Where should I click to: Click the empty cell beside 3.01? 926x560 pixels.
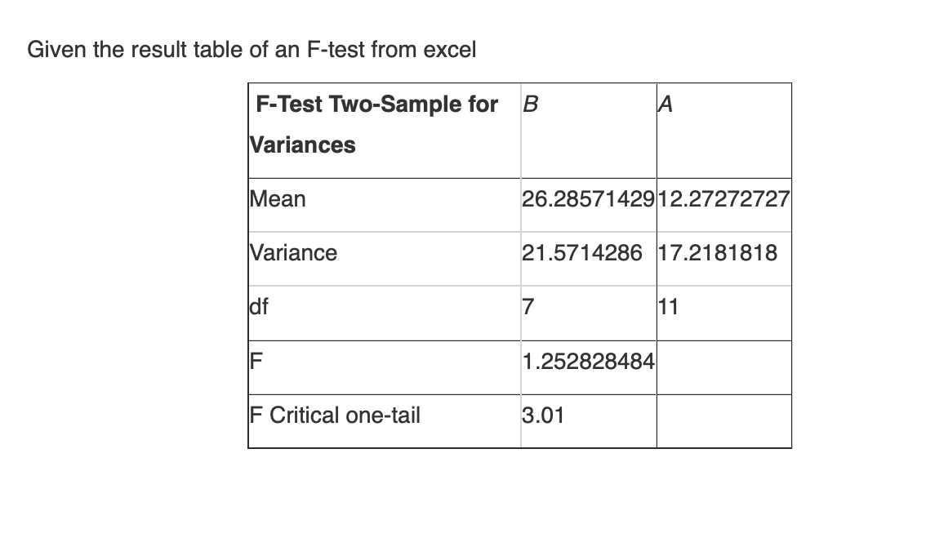click(724, 421)
